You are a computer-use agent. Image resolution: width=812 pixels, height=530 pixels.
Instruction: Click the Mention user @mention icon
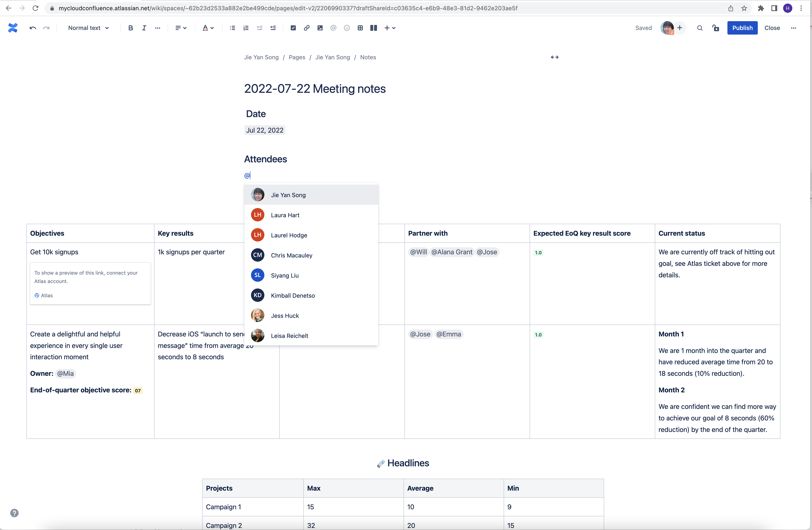click(x=333, y=28)
